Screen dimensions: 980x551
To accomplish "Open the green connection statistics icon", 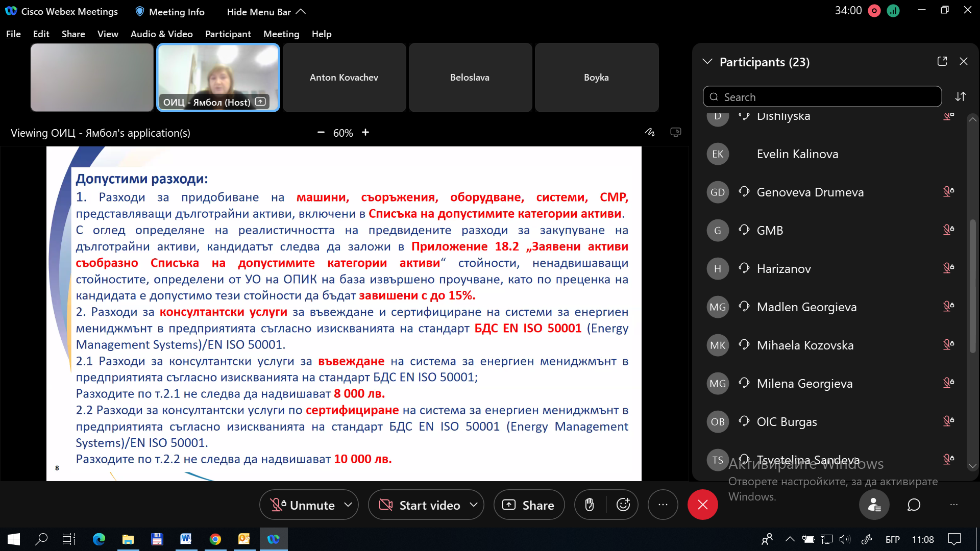I will tap(893, 11).
